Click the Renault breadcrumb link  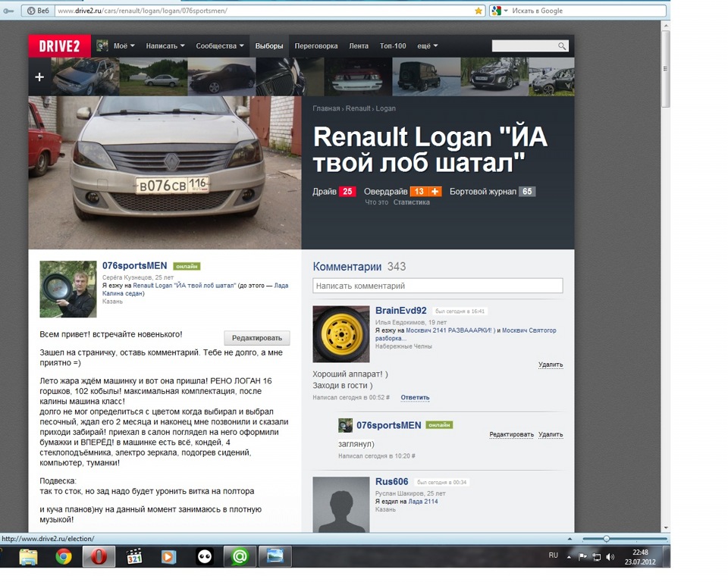tap(357, 108)
